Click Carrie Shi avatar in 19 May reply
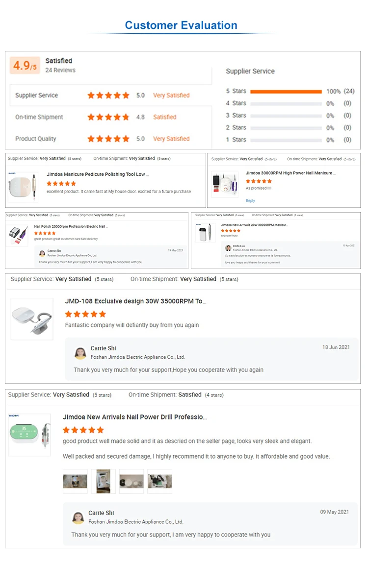 pos(42,253)
